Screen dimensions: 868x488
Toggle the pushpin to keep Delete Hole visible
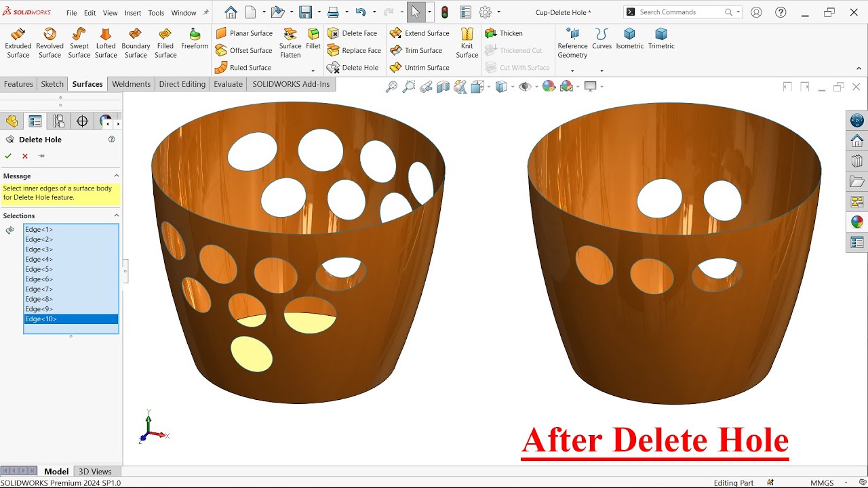[x=41, y=156]
